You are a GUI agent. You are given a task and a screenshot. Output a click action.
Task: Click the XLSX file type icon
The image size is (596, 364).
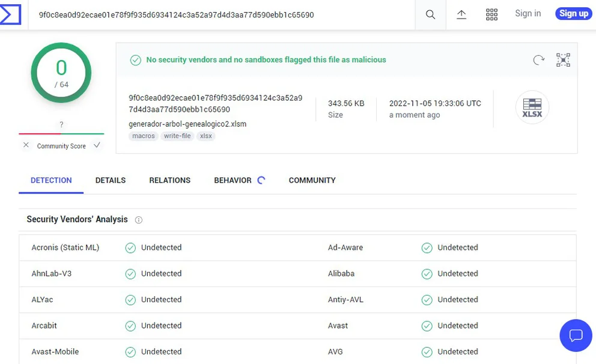click(x=532, y=108)
